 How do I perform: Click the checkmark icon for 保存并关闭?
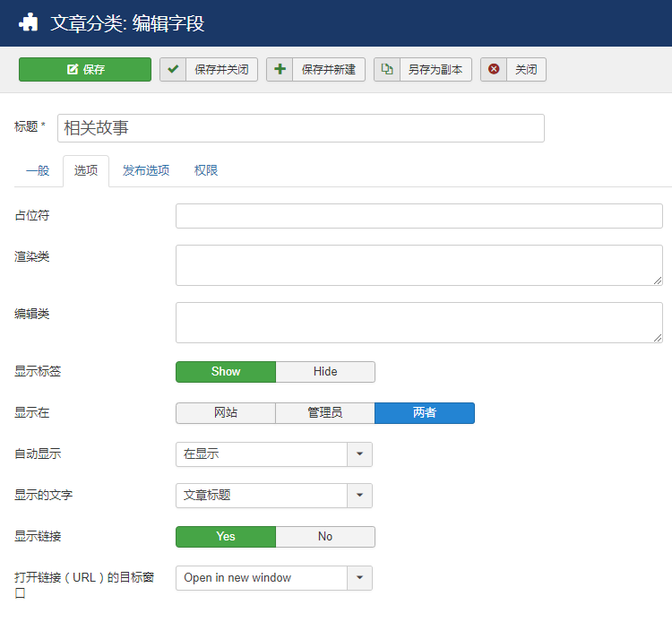[x=173, y=70]
